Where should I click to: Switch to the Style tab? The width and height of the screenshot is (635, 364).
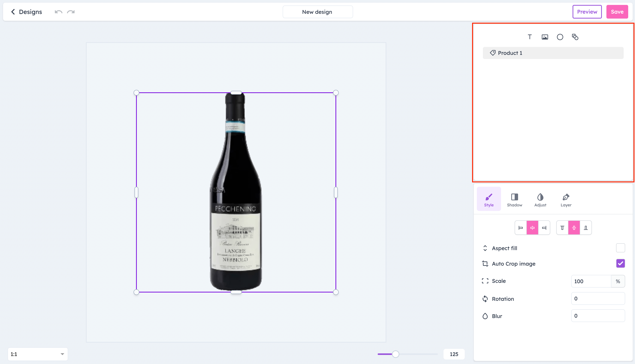489,199
